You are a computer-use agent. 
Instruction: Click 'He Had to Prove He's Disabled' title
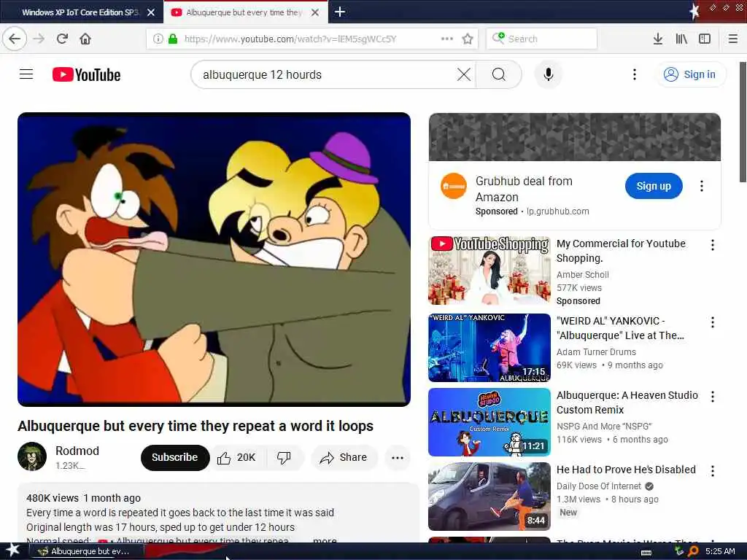[x=626, y=470]
